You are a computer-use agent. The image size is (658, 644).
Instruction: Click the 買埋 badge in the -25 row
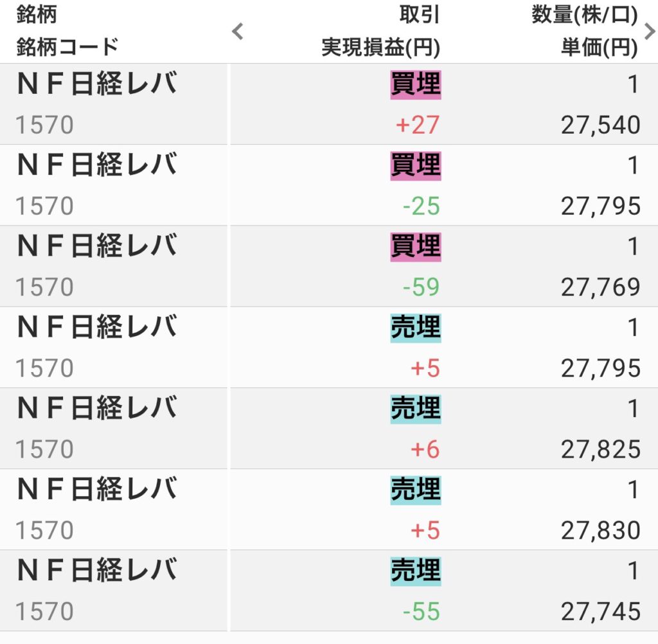[x=416, y=166]
